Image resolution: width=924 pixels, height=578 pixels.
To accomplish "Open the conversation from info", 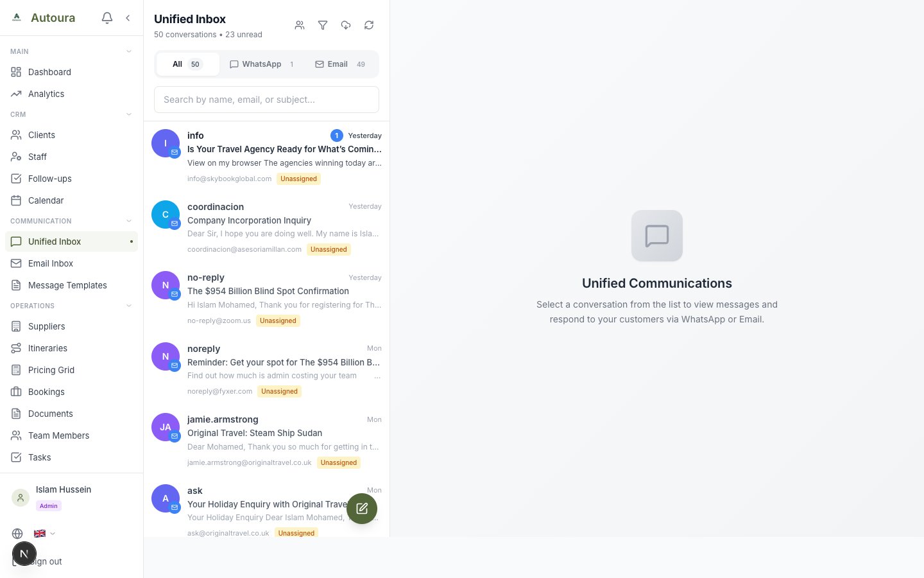I will [x=266, y=157].
